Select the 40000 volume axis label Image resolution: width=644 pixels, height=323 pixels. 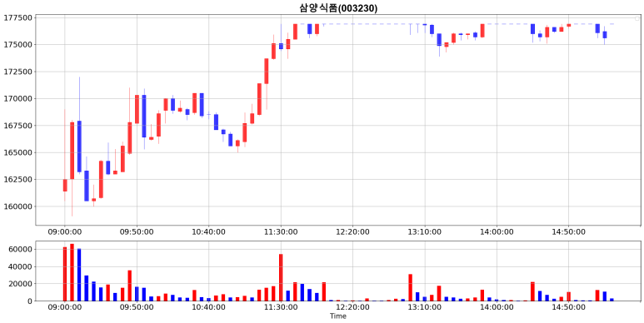tap(19, 266)
